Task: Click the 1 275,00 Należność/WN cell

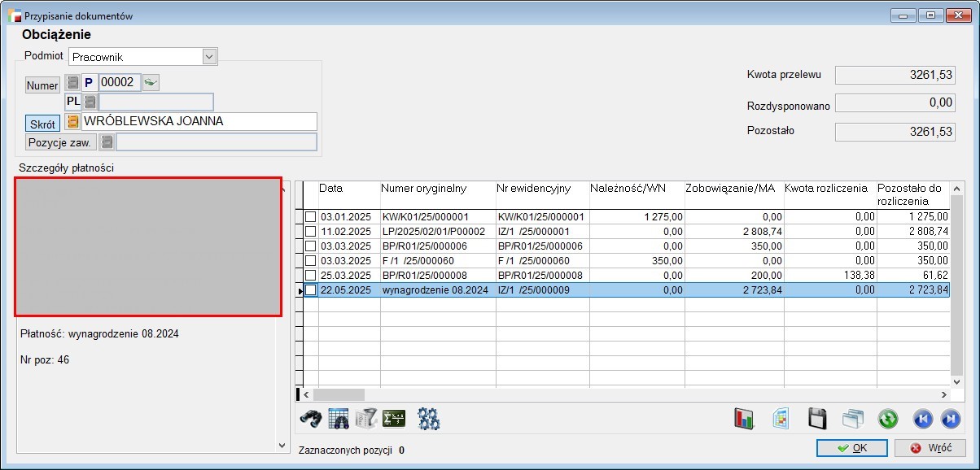Action: [x=636, y=217]
